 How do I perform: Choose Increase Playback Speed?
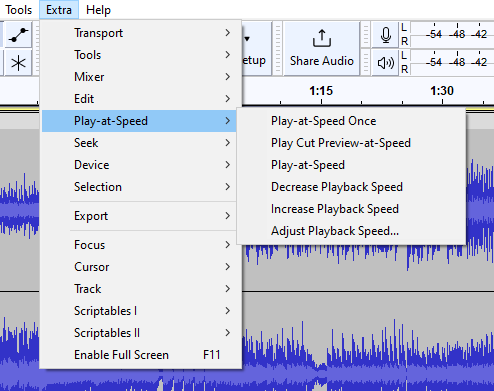(x=351, y=209)
